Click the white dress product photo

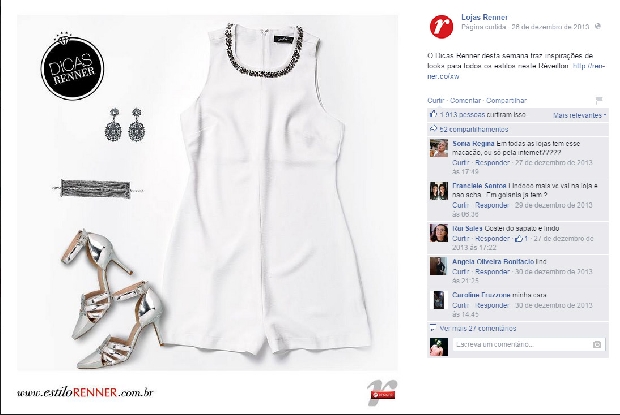click(x=267, y=188)
